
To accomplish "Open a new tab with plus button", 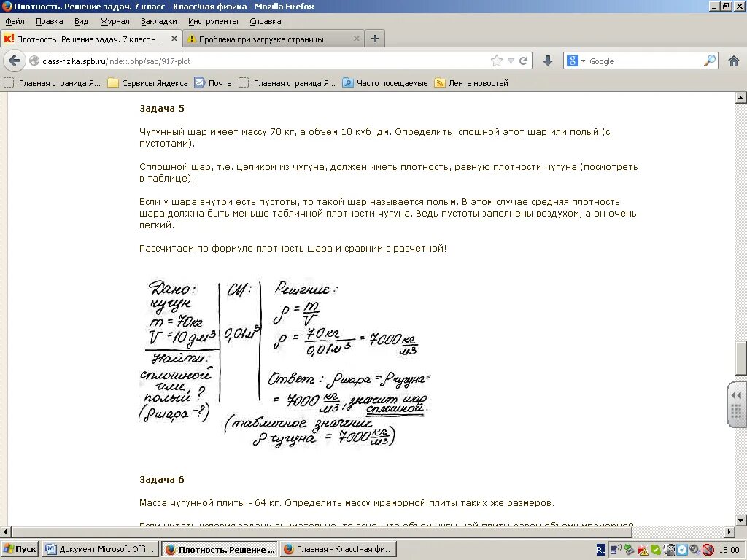I will click(x=375, y=39).
